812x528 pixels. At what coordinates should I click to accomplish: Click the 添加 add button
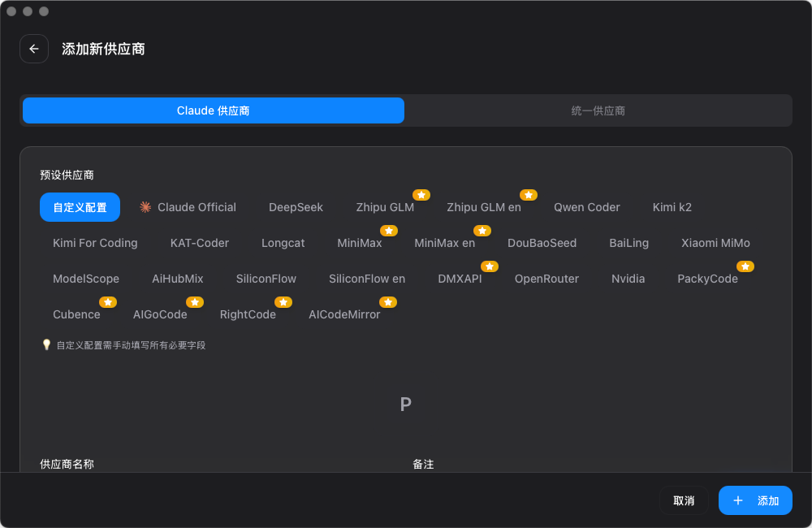coord(755,500)
